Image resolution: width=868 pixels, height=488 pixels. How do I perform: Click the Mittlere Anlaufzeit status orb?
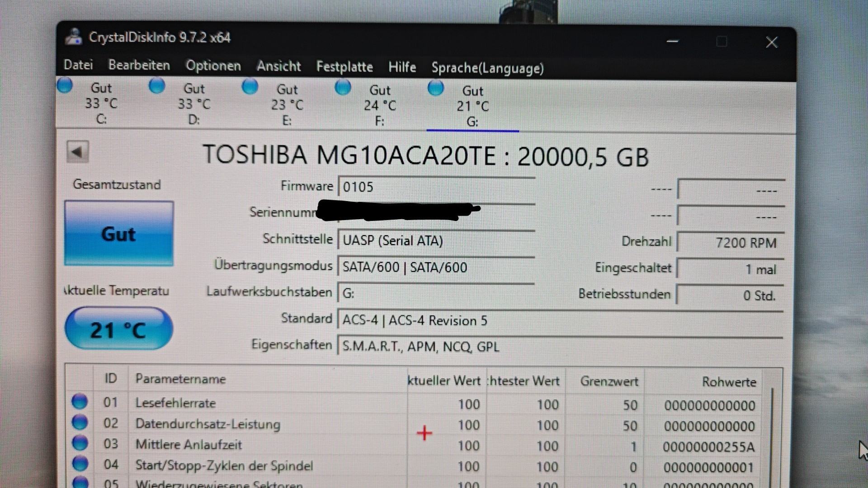[x=80, y=443]
